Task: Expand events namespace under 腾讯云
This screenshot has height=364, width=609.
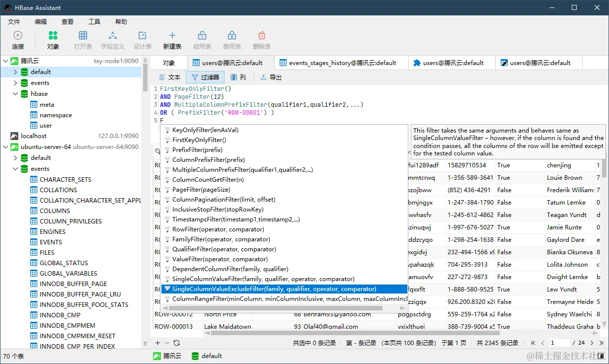Action: [x=15, y=83]
